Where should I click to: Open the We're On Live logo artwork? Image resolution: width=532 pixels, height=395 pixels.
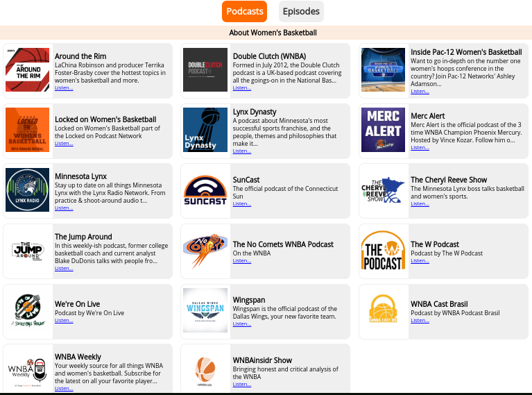(x=28, y=310)
